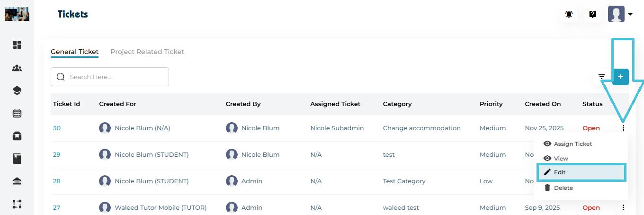
Task: Open the help question mark icon
Action: coord(592,14)
